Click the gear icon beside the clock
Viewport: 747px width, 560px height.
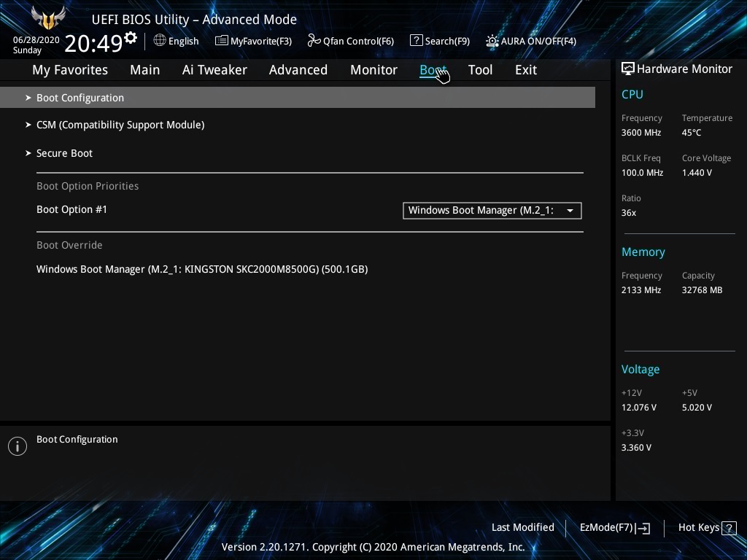(131, 38)
